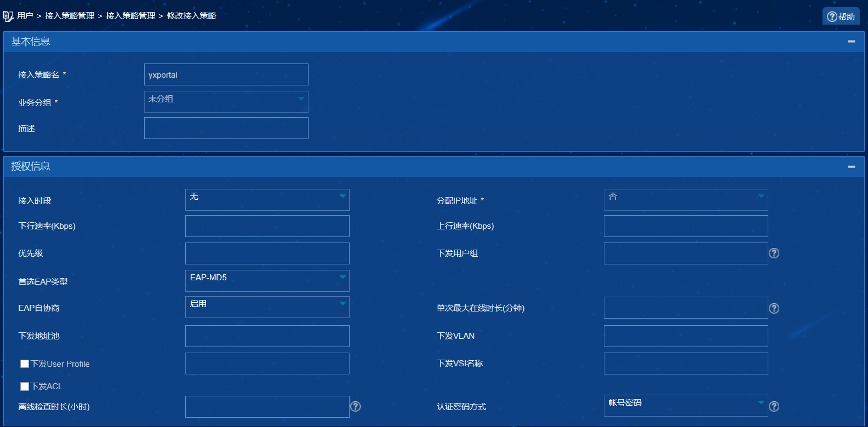Open the 分配IP地址 dropdown
868x427 pixels.
[x=686, y=200]
